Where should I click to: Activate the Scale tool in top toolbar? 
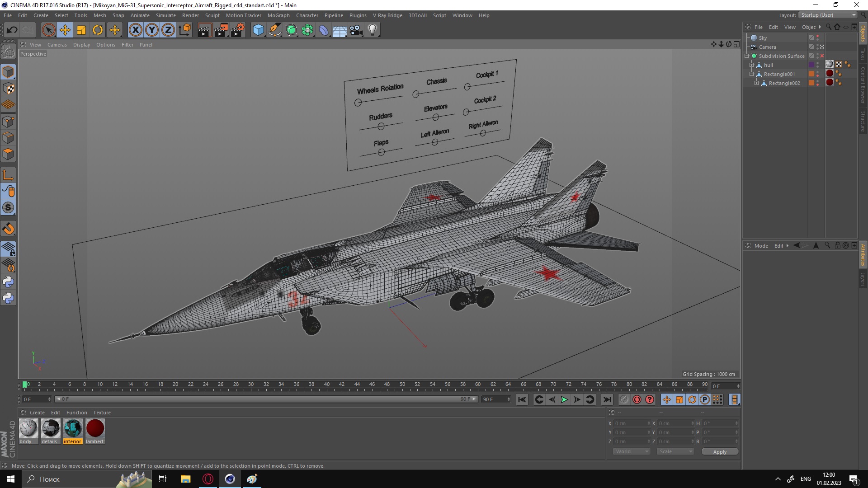(x=81, y=30)
